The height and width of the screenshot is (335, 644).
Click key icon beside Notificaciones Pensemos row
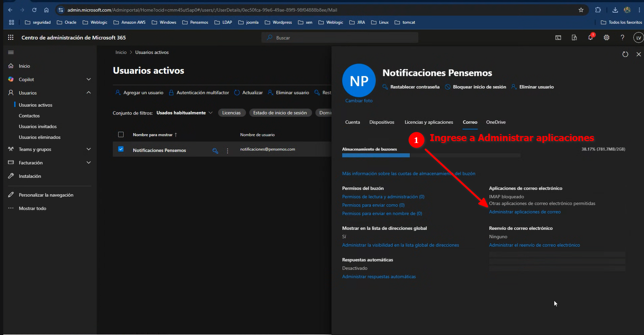pos(215,150)
